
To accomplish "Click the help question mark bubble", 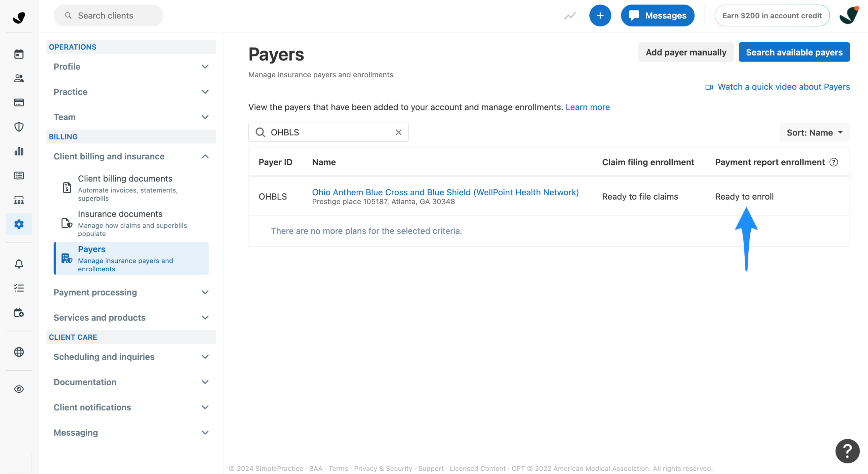I will coord(847,451).
